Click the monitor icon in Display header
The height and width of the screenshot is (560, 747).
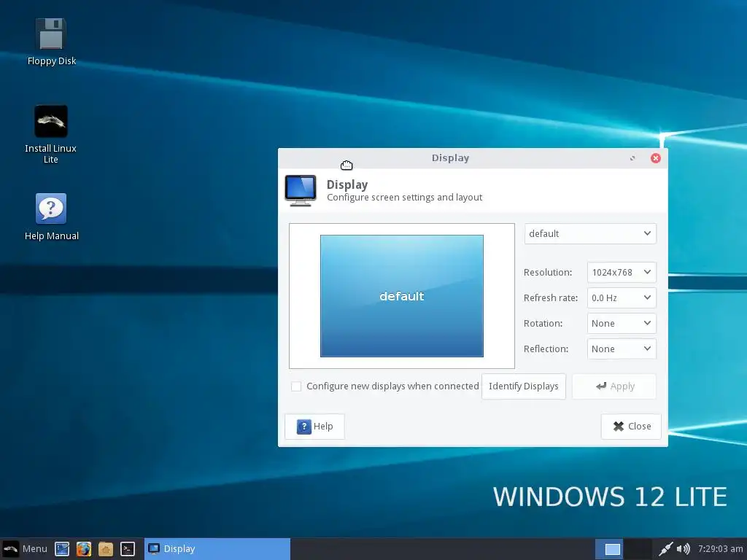(301, 190)
